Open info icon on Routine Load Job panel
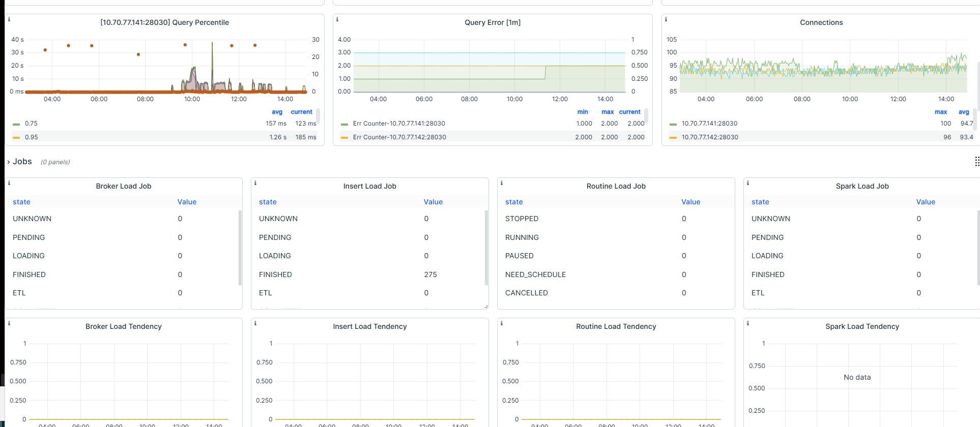The height and width of the screenshot is (427, 980). [x=502, y=183]
